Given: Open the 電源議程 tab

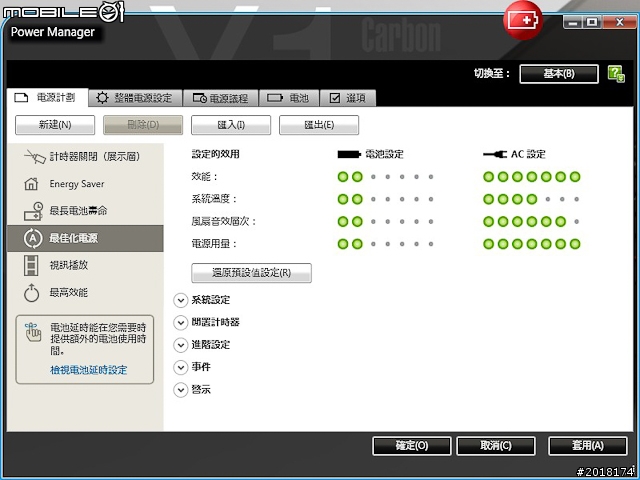Looking at the screenshot, I should (221, 98).
